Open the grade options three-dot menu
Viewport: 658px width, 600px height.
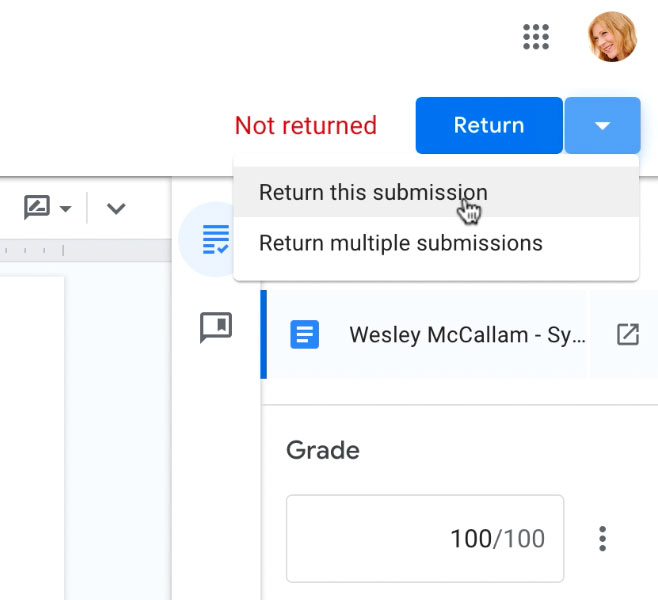click(x=603, y=538)
